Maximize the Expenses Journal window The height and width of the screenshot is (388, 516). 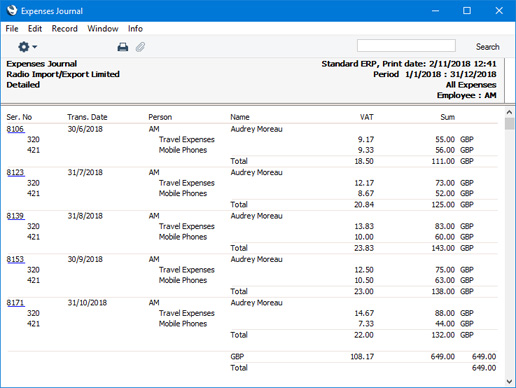pos(467,11)
